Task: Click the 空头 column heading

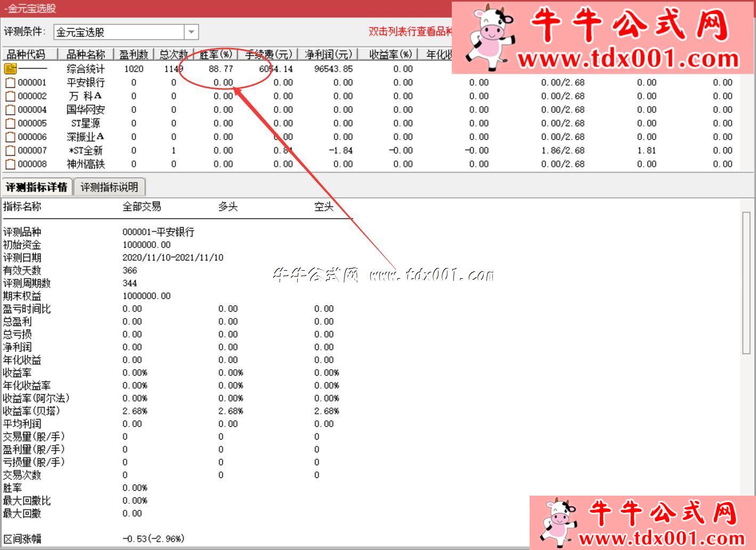Action: 323,207
